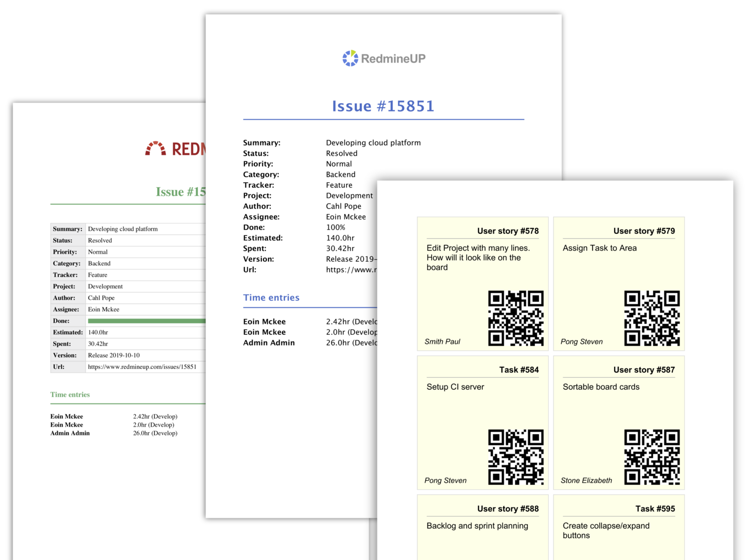The image size is (747, 560).
Task: Click 'Backlog and sprint planning' card text
Action: [x=477, y=526]
